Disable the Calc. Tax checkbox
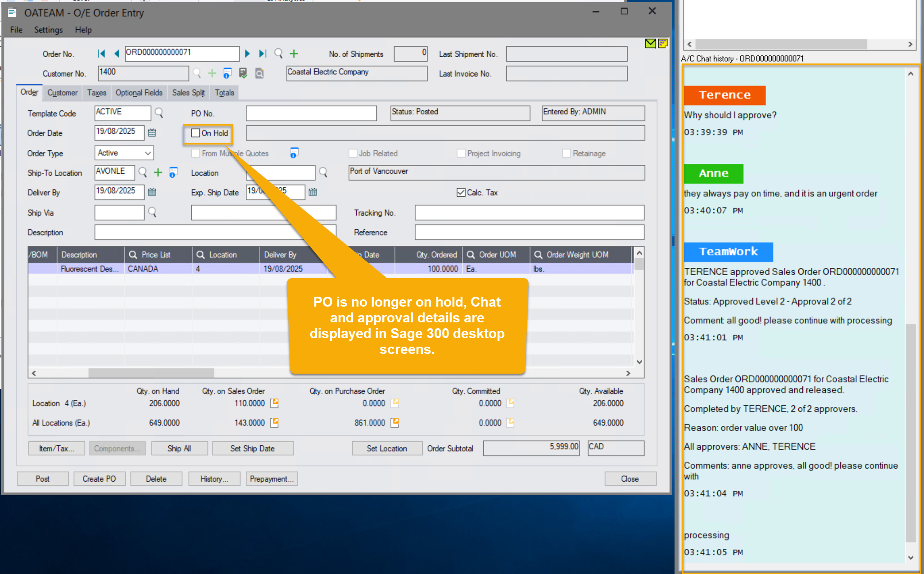The height and width of the screenshot is (574, 924). click(x=461, y=192)
